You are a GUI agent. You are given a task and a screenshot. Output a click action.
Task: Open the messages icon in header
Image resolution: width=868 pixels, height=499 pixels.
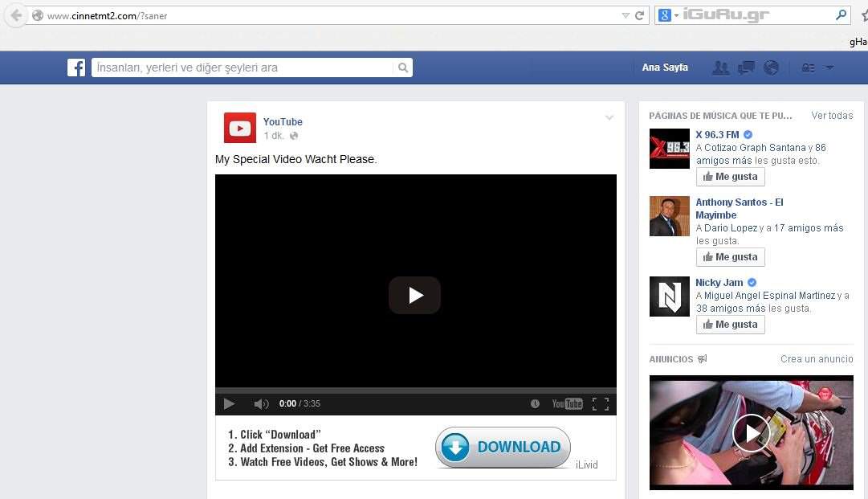(x=746, y=68)
